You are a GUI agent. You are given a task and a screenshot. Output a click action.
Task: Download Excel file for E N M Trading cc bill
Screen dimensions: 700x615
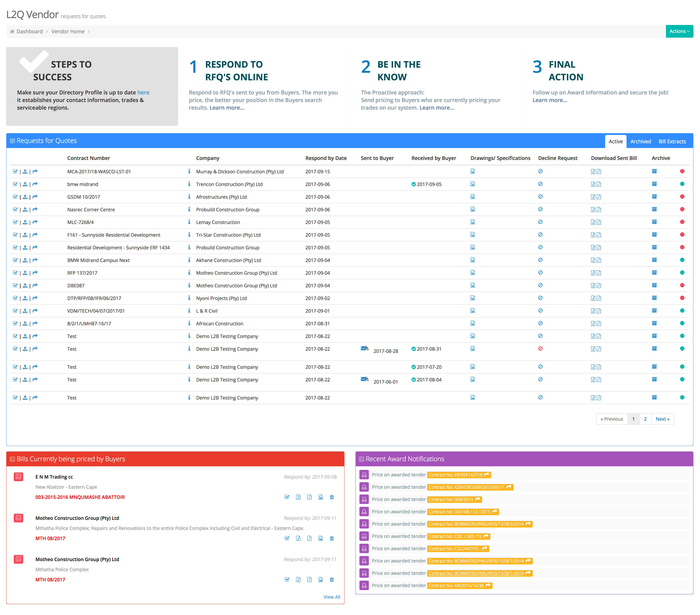pos(298,497)
